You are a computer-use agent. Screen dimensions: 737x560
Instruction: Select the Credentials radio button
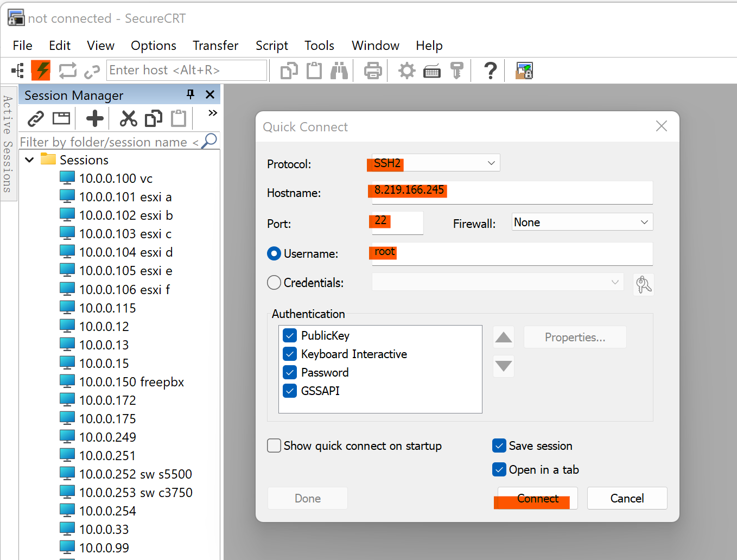pyautogui.click(x=274, y=282)
